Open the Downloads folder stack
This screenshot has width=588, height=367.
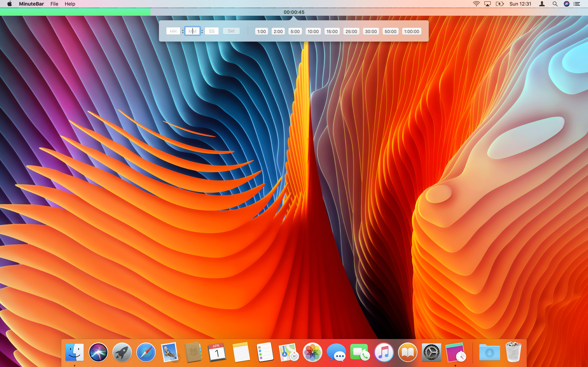coord(490,352)
